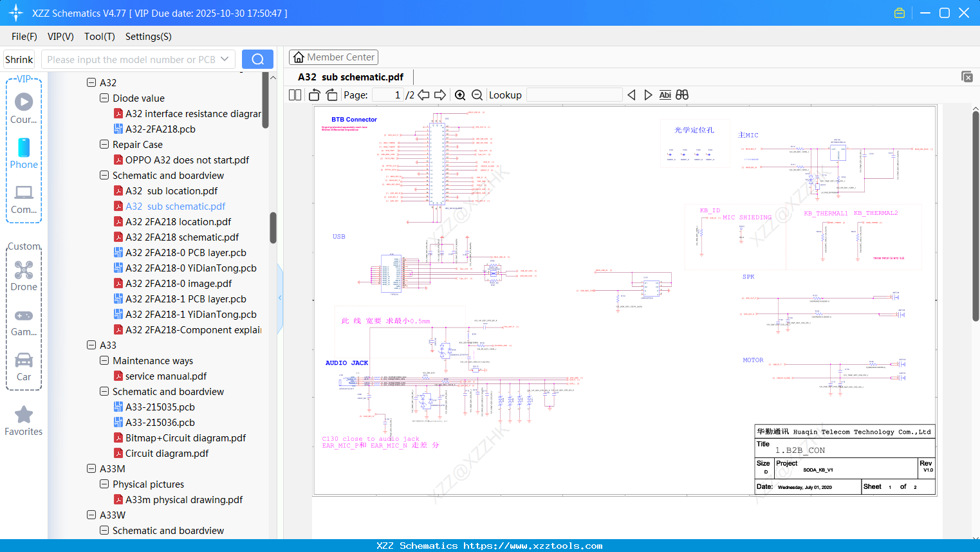Open the Drone category in sidebar

(24, 276)
